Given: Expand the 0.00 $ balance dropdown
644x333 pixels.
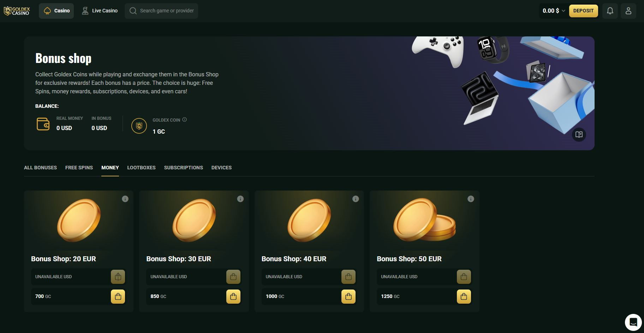Looking at the screenshot, I should [x=554, y=11].
